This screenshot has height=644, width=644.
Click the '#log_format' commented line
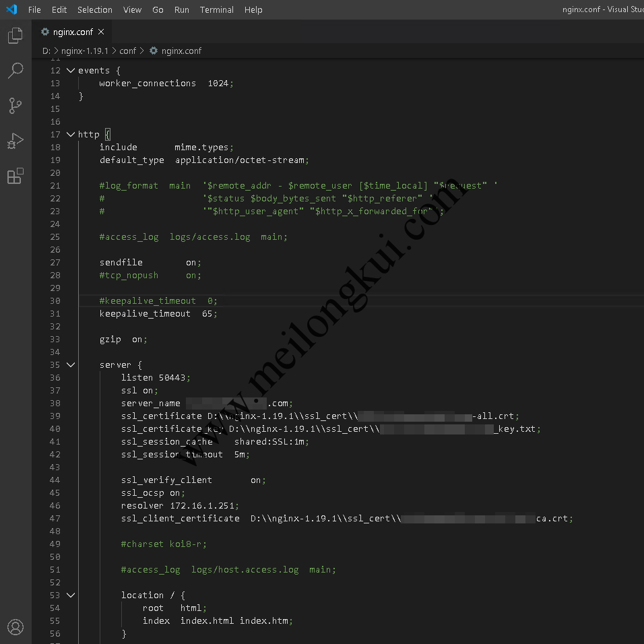tap(298, 185)
